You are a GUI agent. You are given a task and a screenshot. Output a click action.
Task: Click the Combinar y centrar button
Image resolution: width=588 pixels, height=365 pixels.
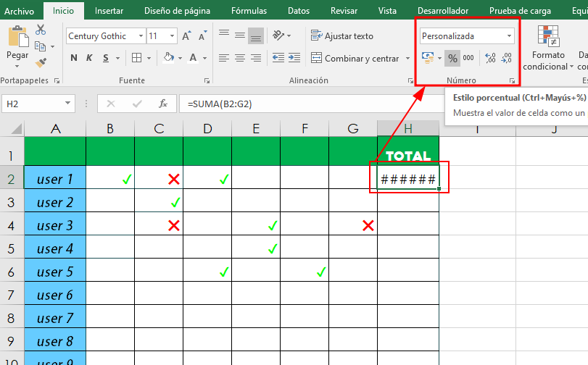coord(355,58)
